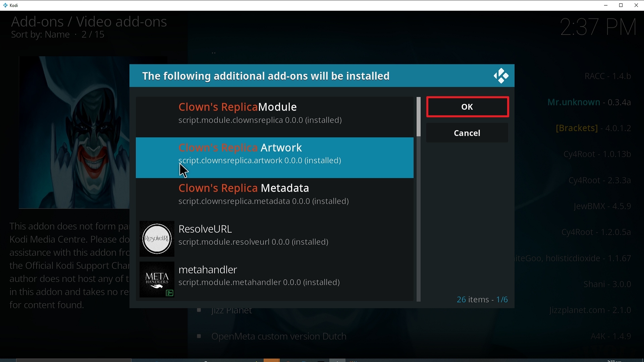Select the holisticdioxide - 1.1.67 row

(574, 258)
